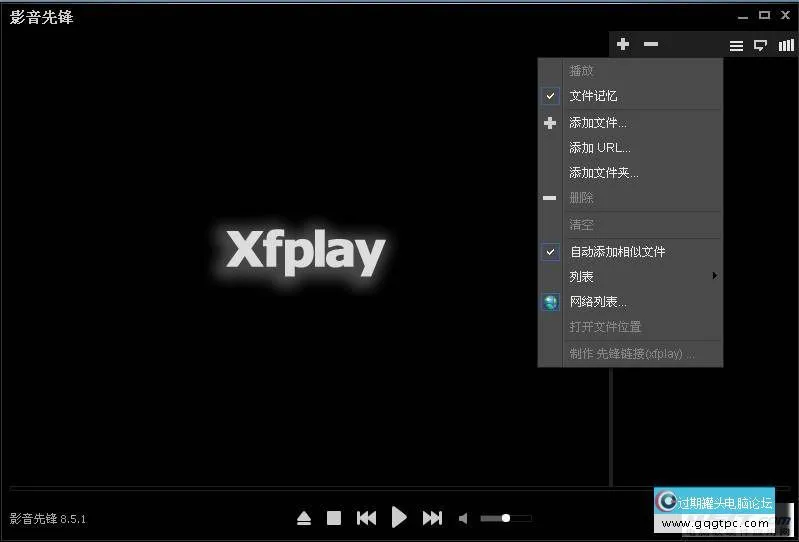Select 添加文件夹... menu entry
Screen dimensions: 799x542
click(x=630, y=173)
